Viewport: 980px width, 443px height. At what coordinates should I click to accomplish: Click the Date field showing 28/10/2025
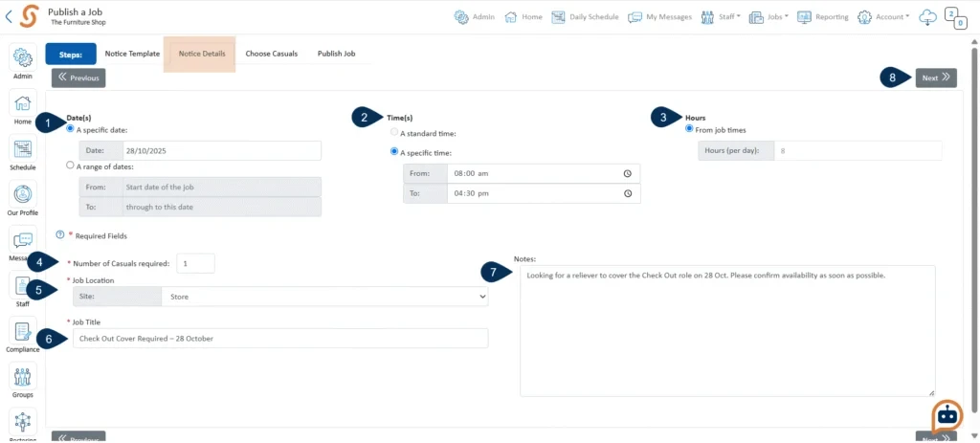click(x=221, y=151)
